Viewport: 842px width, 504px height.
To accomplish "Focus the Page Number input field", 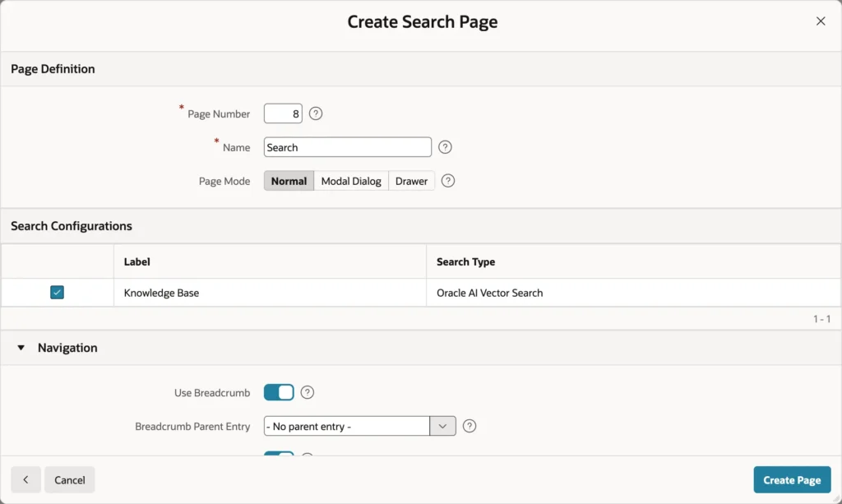I will (283, 113).
